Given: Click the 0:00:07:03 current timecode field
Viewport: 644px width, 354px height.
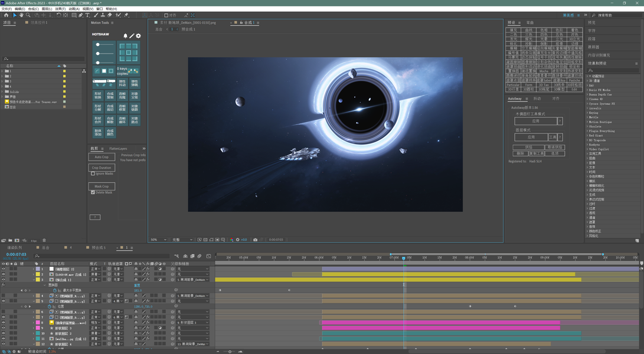Looking at the screenshot, I should pyautogui.click(x=17, y=255).
